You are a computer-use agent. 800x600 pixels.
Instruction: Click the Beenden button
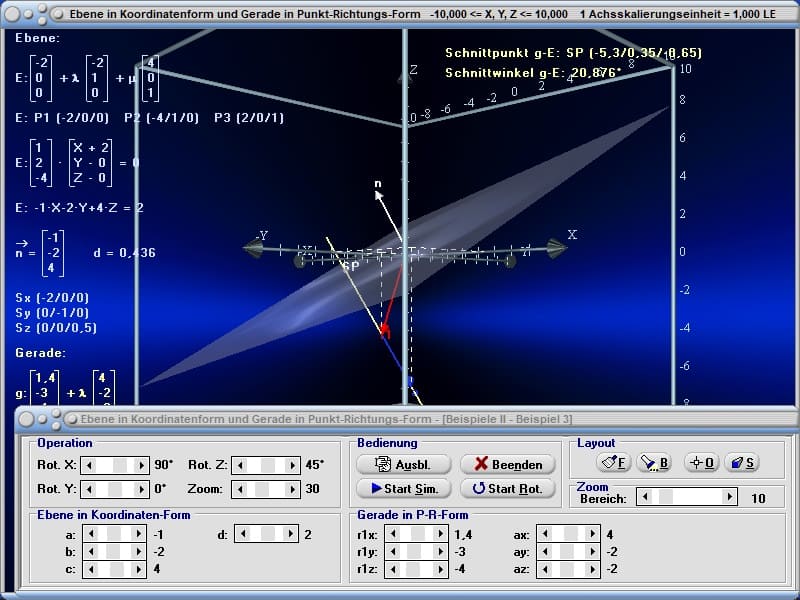point(508,464)
